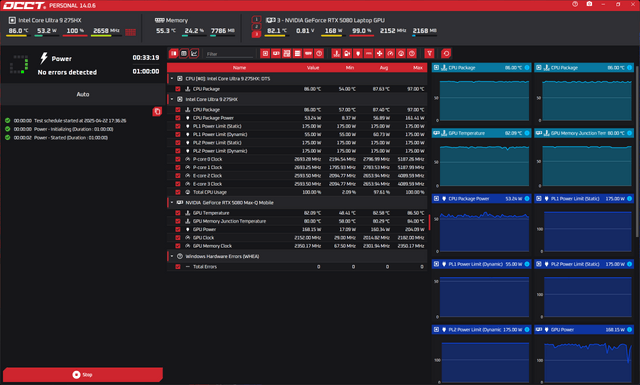
Task: Toggle the Total Errors checkbox
Action: click(178, 267)
